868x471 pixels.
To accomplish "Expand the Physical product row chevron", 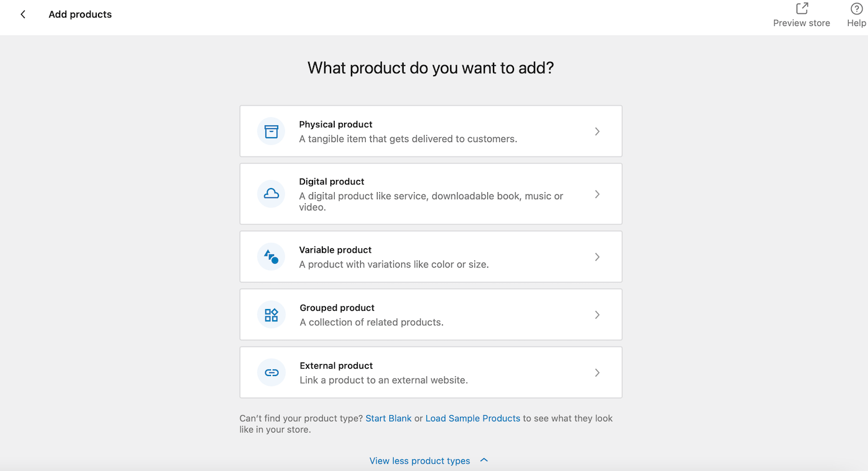I will pos(597,131).
